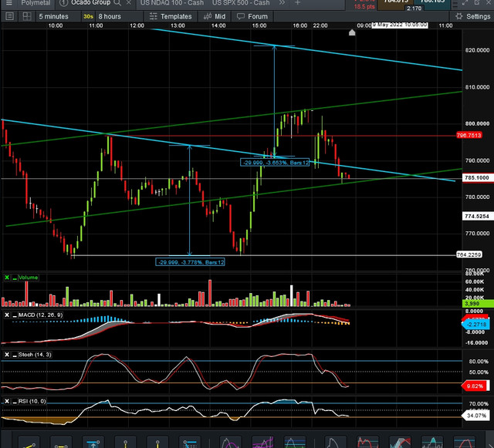Show more tabs with double-chevron

pyautogui.click(x=282, y=3)
